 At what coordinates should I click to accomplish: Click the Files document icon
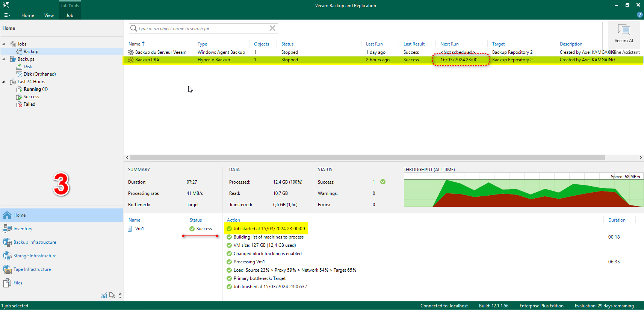[x=7, y=283]
